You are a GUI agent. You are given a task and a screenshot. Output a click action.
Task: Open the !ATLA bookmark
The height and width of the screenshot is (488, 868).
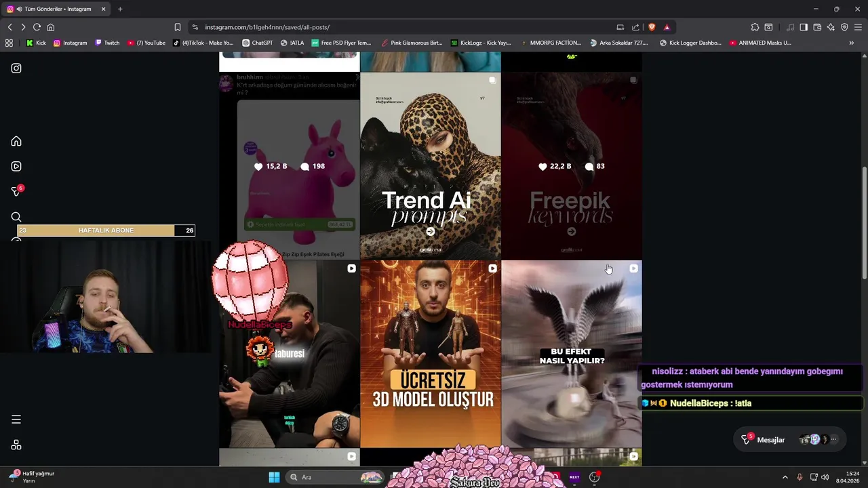pos(292,43)
